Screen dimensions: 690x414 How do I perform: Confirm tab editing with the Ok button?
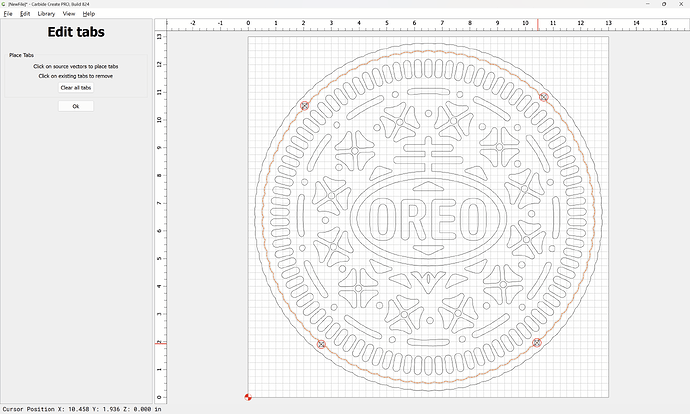pyautogui.click(x=76, y=106)
